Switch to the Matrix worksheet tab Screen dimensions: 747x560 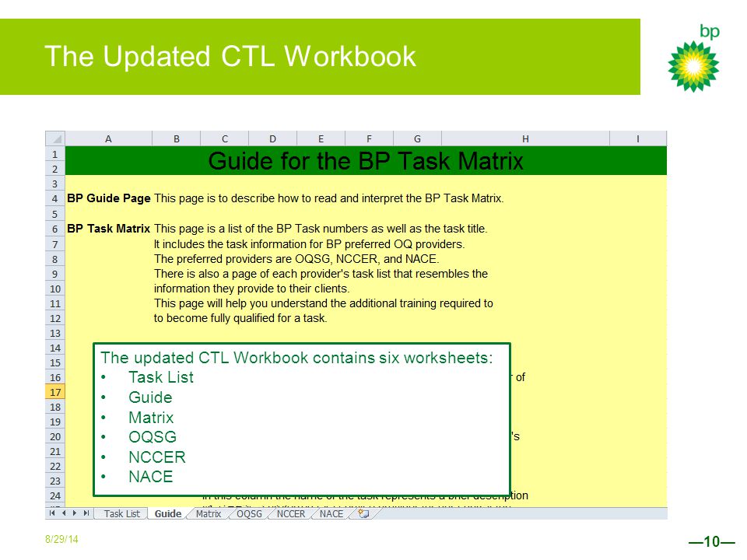point(209,514)
